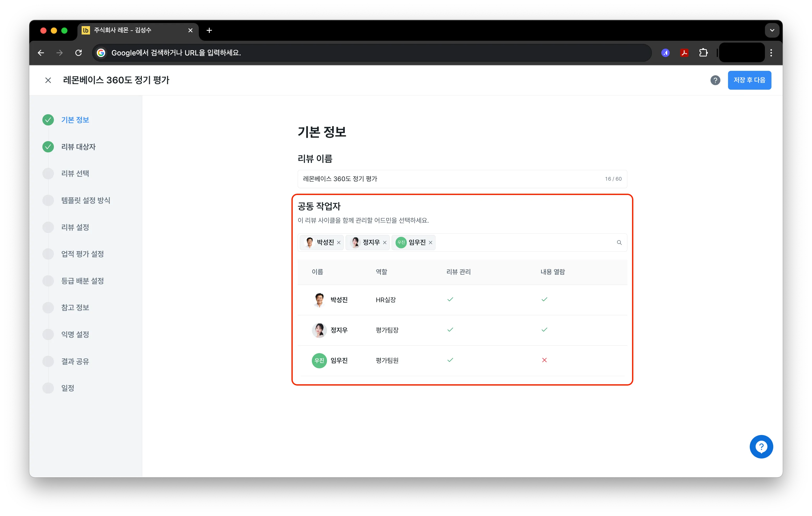Click 정지우's avatar in the table
Image resolution: width=812 pixels, height=516 pixels.
[x=319, y=330]
